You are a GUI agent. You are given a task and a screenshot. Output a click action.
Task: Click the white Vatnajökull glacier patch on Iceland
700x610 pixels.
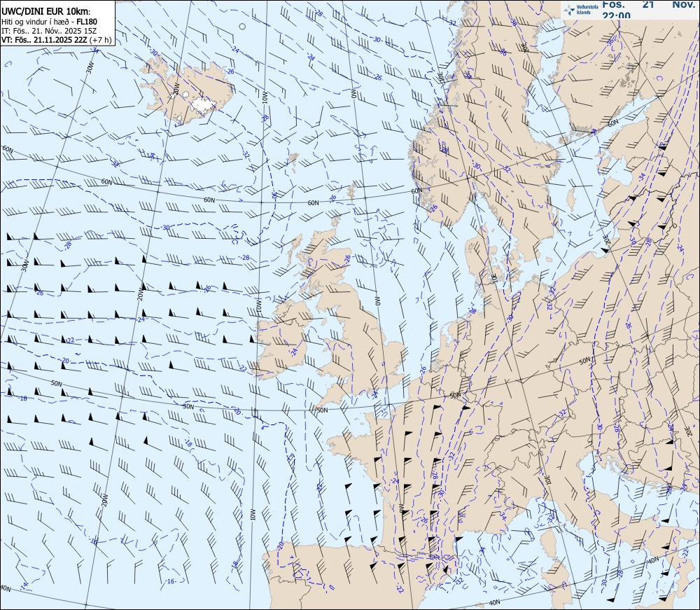pos(203,105)
